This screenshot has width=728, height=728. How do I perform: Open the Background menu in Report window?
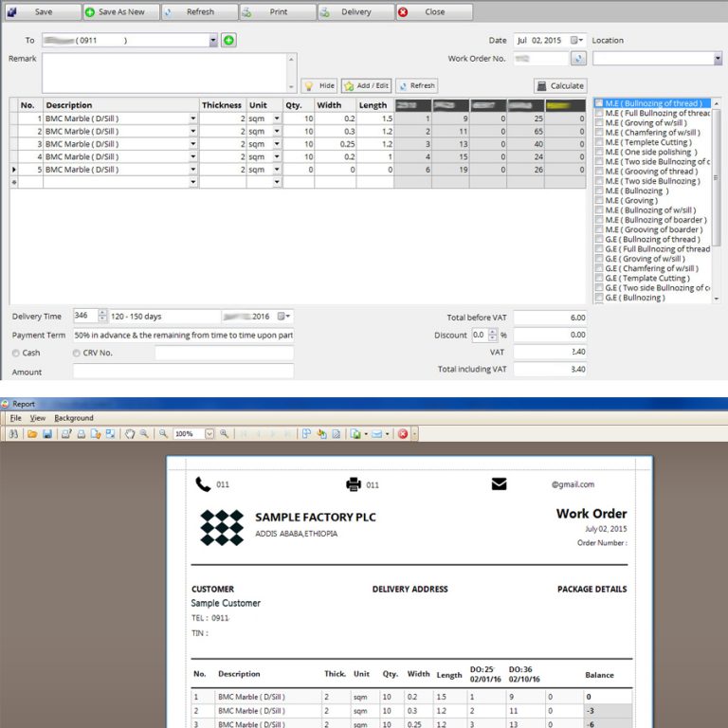tap(74, 418)
